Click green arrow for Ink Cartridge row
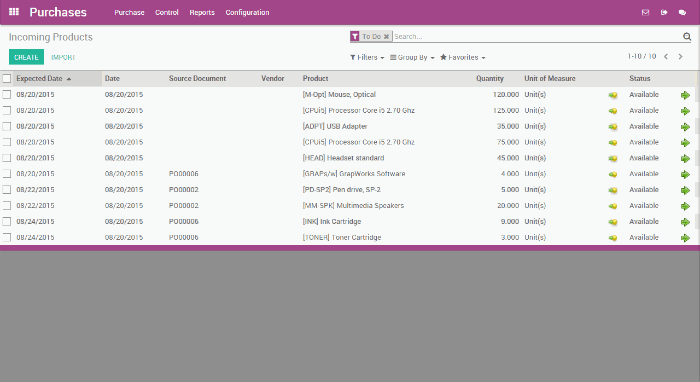This screenshot has width=700, height=382. (x=685, y=222)
